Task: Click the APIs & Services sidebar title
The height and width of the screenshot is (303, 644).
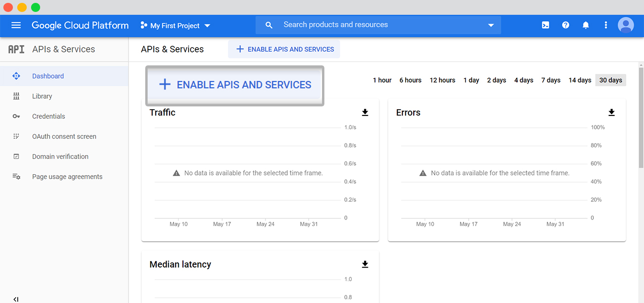Action: coord(64,49)
